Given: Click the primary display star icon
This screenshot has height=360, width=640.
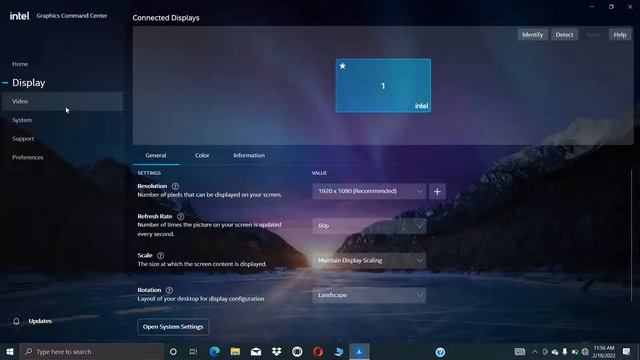Looking at the screenshot, I should 342,66.
